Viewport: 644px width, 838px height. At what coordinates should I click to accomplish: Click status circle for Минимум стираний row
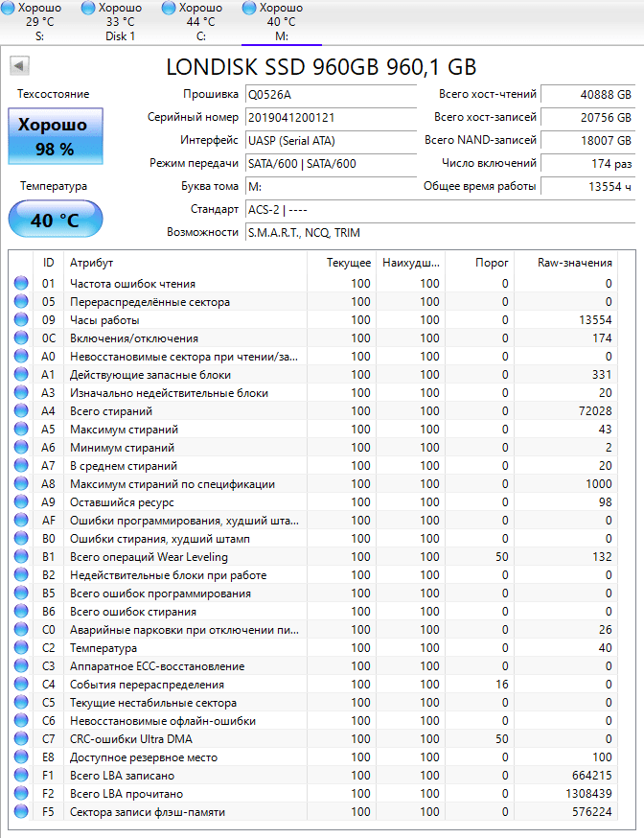[21, 447]
